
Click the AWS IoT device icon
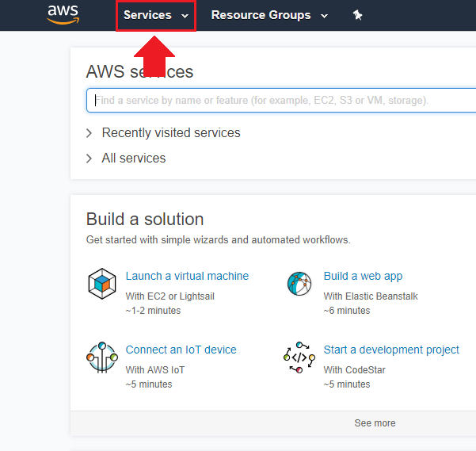coord(102,357)
